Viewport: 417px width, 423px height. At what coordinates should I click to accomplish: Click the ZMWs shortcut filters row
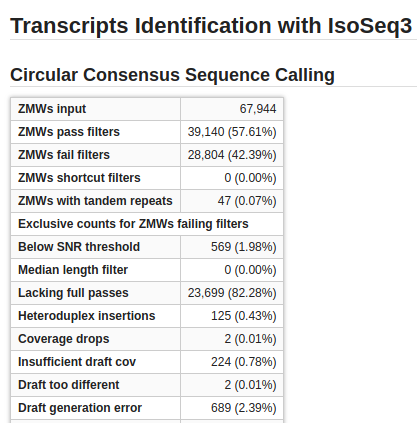(x=147, y=178)
